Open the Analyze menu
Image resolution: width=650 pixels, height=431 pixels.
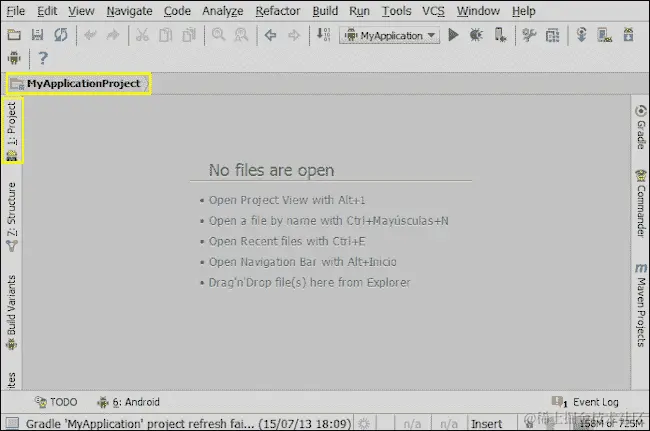point(223,11)
